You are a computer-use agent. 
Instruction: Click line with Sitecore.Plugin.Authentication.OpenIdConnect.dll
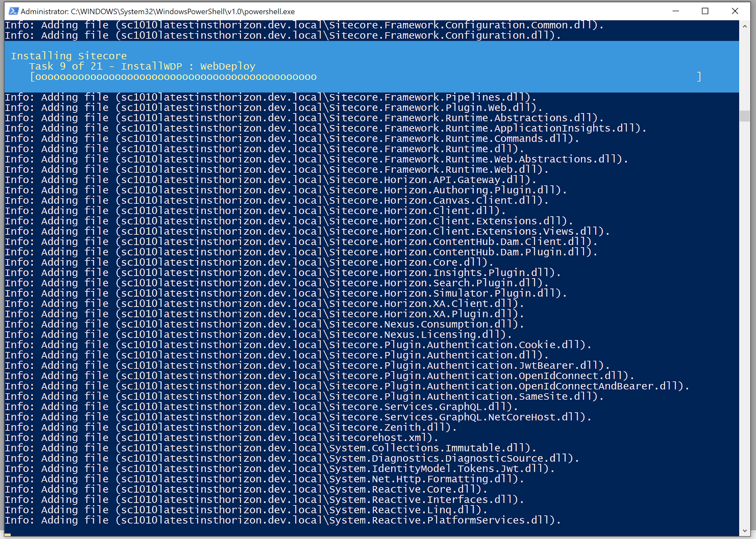point(320,377)
